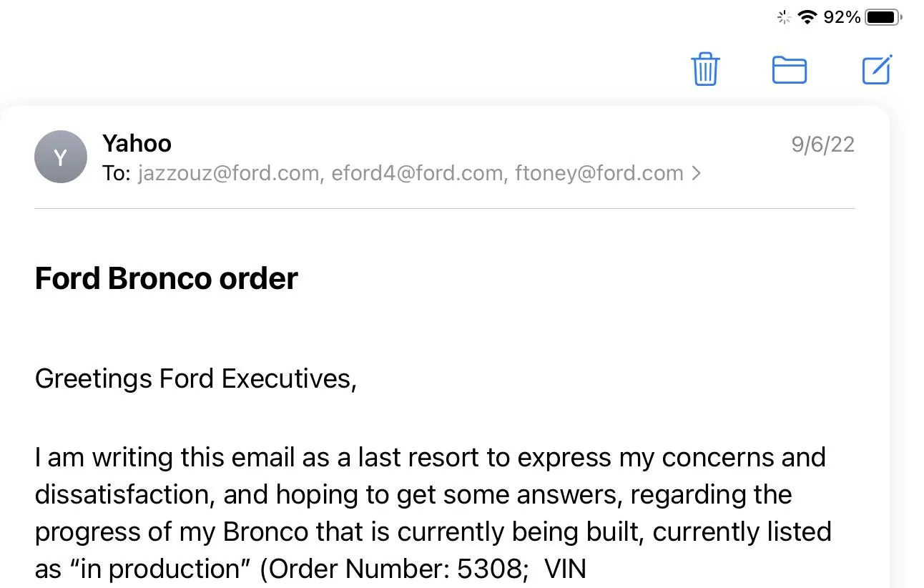The height and width of the screenshot is (588, 924).
Task: Tap the network activity spinner icon
Action: pyautogui.click(x=784, y=17)
